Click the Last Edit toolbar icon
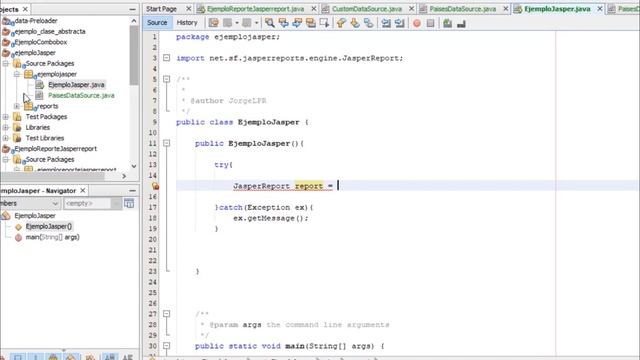 tap(213, 23)
